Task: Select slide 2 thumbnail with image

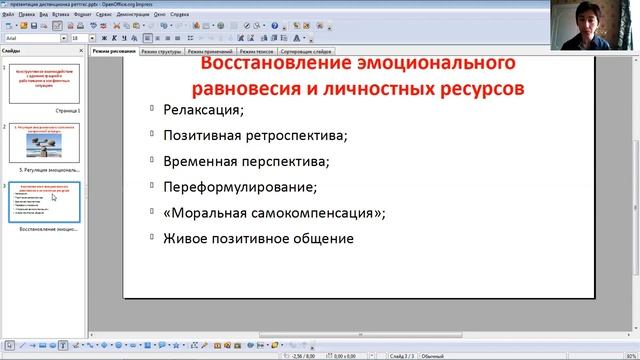Action: (x=44, y=142)
